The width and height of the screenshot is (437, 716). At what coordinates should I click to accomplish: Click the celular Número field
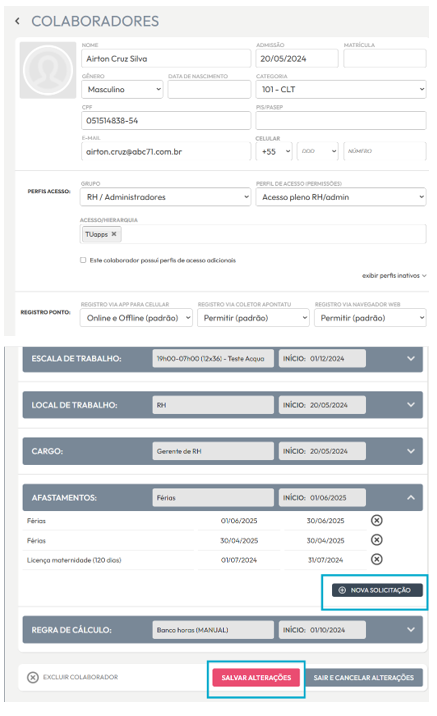(x=384, y=151)
